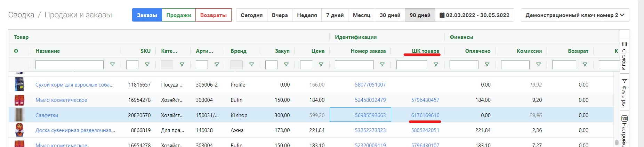Click filter icon for ШК товара column

coord(435,65)
